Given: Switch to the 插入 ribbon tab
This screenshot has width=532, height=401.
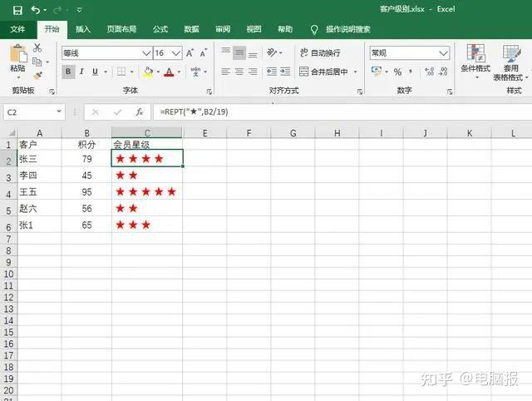Looking at the screenshot, I should click(83, 29).
